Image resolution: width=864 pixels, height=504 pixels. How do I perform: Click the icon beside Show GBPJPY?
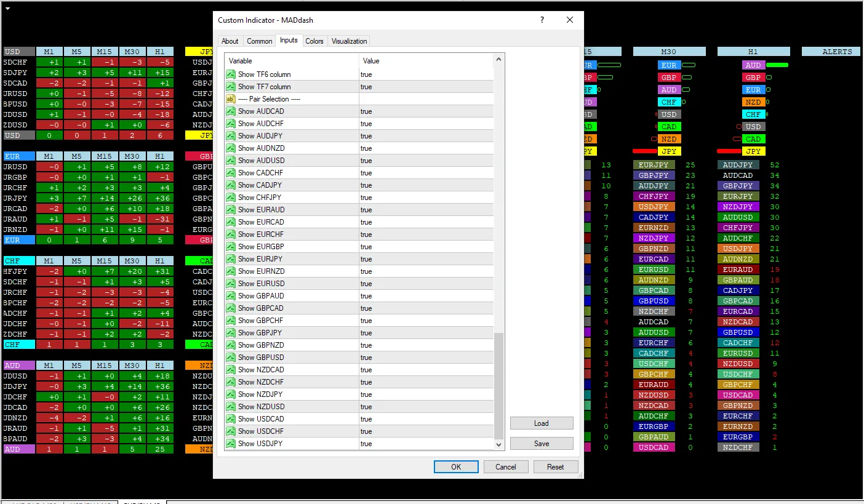[231, 333]
